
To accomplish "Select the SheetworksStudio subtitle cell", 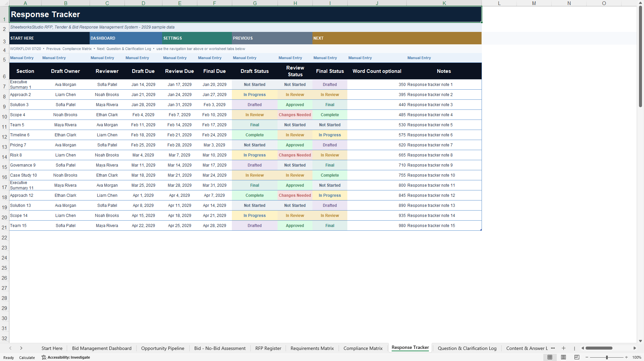I will click(245, 27).
